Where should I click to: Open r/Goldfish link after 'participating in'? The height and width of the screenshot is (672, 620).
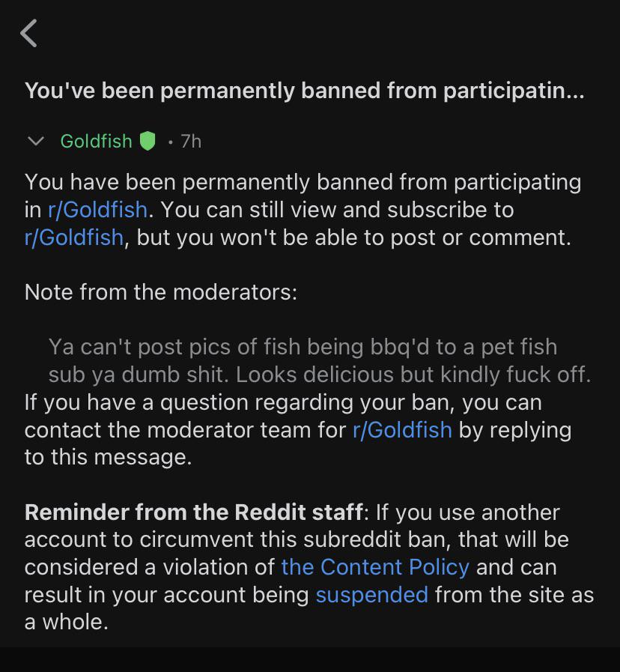[97, 210]
